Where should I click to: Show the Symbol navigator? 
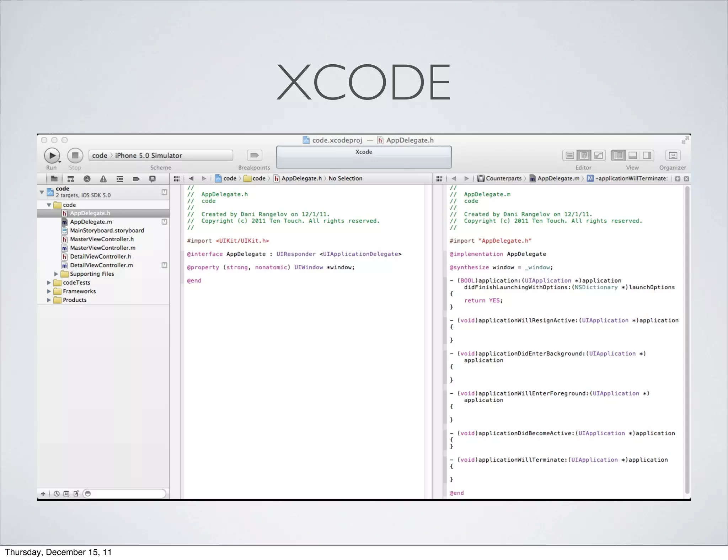click(x=71, y=179)
